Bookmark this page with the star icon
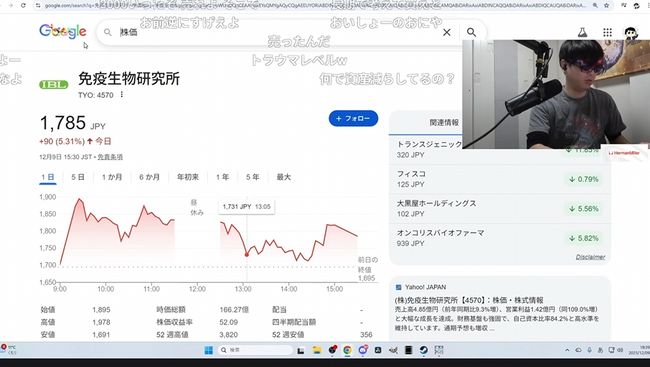The image size is (650, 367). point(606,5)
